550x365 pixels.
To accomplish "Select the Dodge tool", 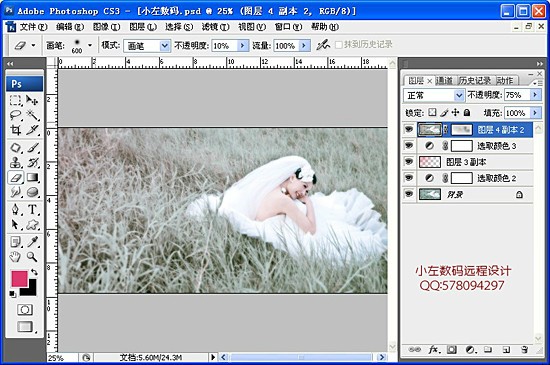I will tap(32, 192).
